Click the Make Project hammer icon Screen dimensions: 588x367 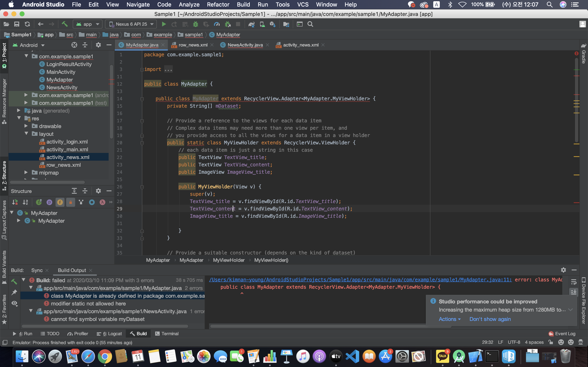tap(64, 24)
